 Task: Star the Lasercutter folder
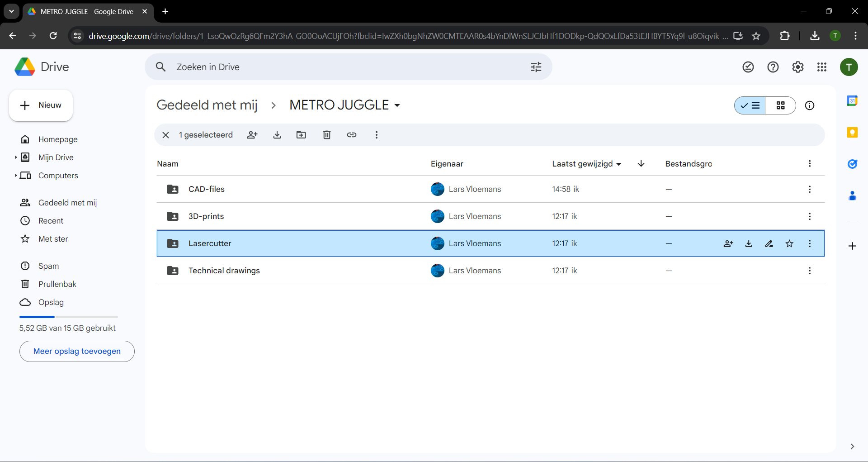[x=789, y=243]
